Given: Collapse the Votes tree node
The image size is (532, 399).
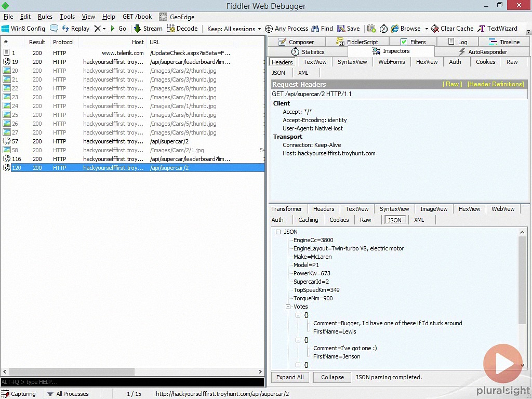Looking at the screenshot, I should click(288, 307).
